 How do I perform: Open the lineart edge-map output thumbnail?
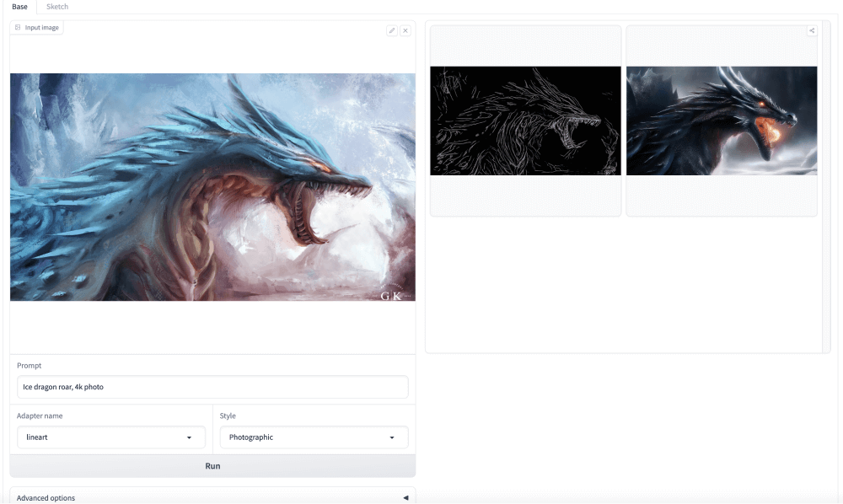coord(525,121)
